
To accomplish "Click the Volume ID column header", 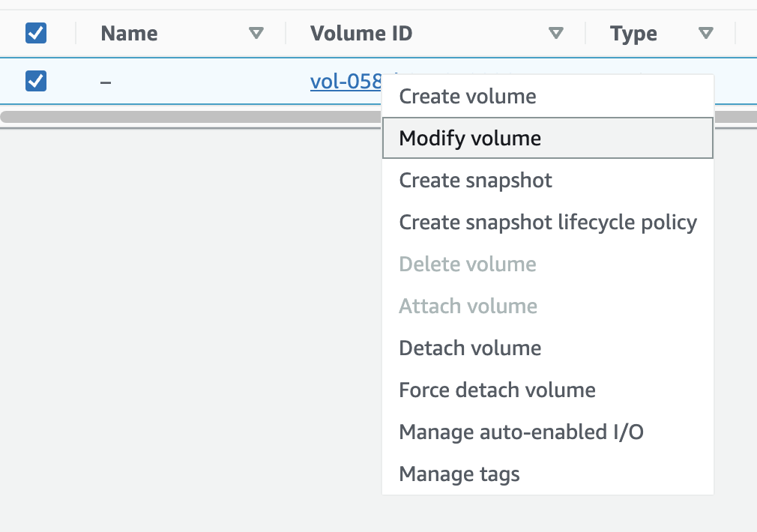I will point(361,33).
